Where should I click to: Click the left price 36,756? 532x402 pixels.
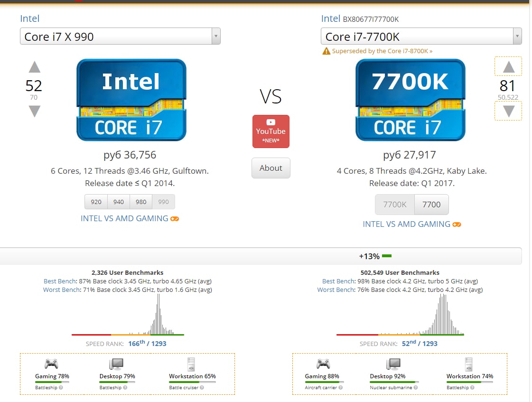pyautogui.click(x=130, y=155)
